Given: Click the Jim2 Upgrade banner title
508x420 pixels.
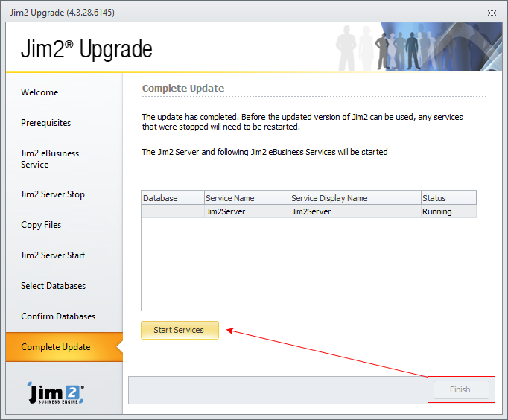Looking at the screenshot, I should 86,49.
